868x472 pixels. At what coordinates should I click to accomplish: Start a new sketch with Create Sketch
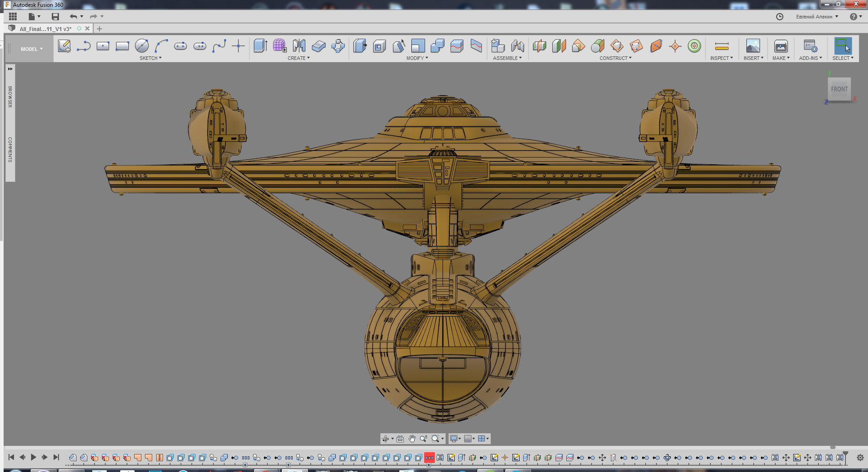(x=64, y=45)
